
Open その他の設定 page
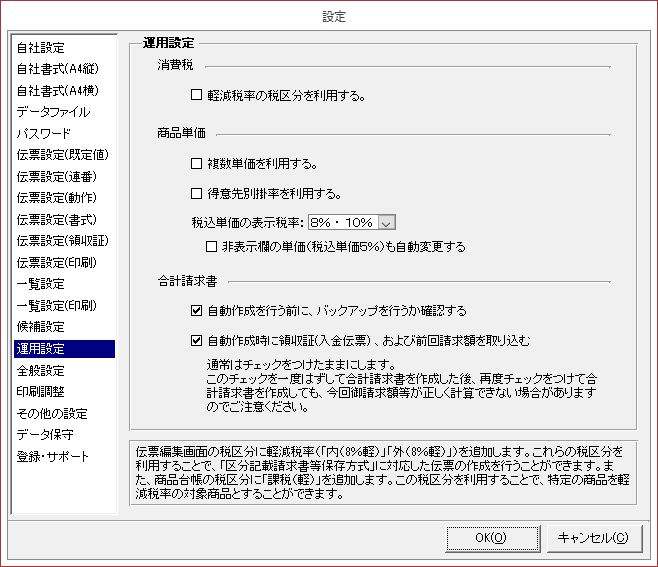[x=52, y=413]
